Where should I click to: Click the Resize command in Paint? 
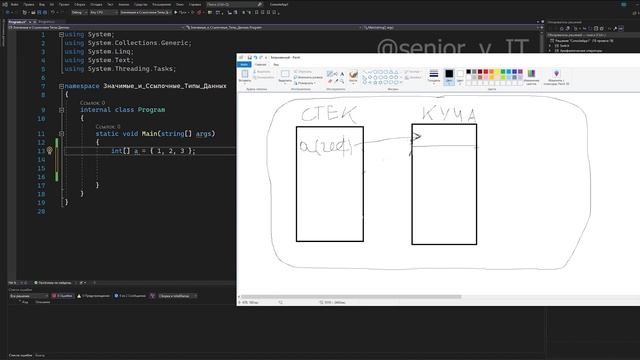click(x=308, y=77)
